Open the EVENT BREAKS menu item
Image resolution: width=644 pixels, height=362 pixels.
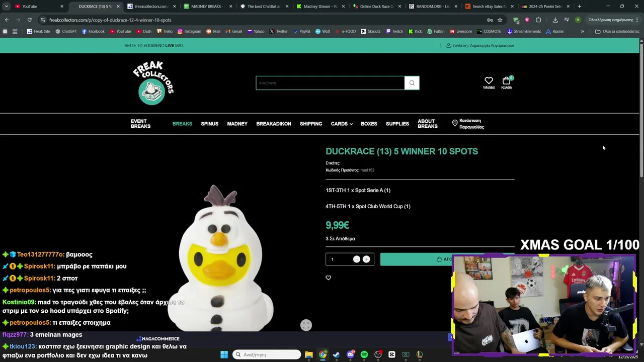140,124
